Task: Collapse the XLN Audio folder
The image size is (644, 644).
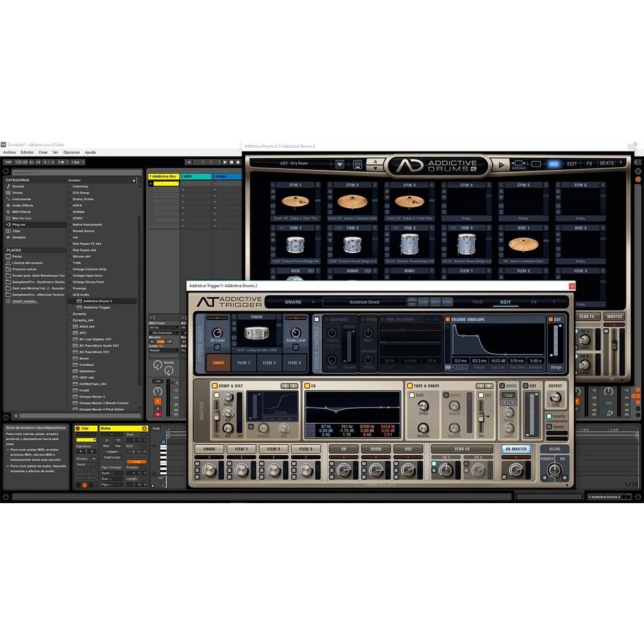Action: tap(70, 294)
